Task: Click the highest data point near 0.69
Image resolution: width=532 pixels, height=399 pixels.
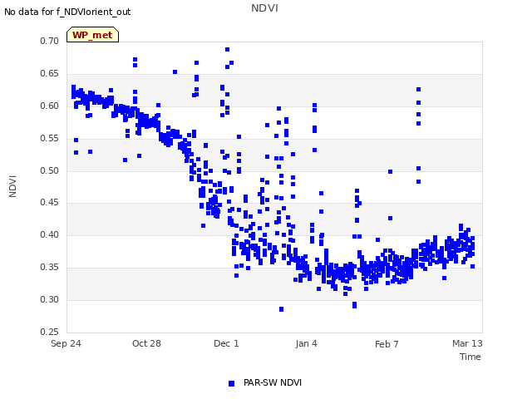Action: point(227,50)
